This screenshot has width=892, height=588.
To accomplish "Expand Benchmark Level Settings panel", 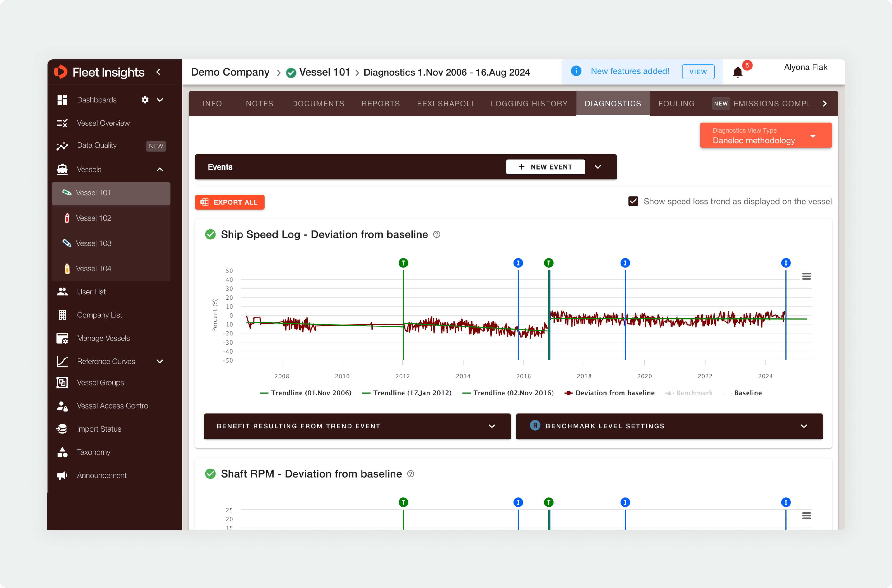I will [669, 426].
